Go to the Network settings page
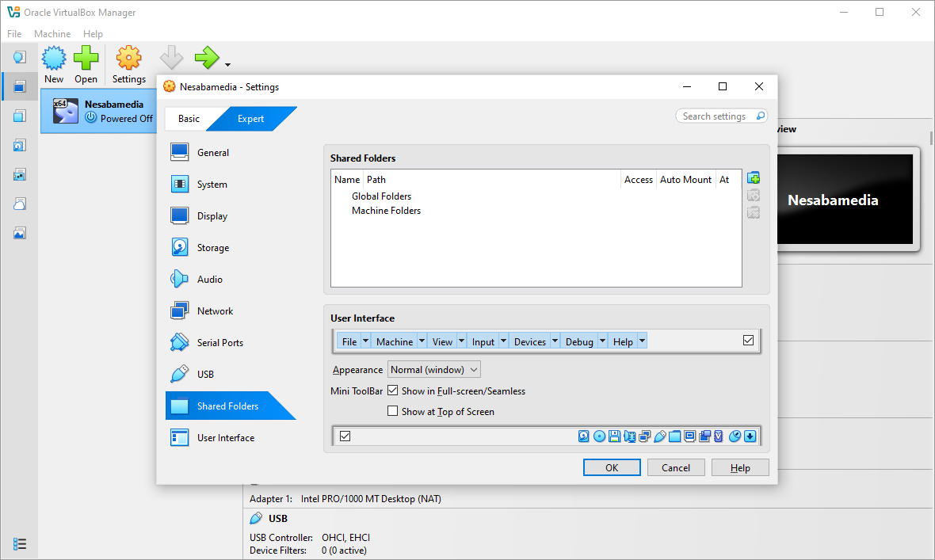The image size is (935, 560). [x=215, y=311]
